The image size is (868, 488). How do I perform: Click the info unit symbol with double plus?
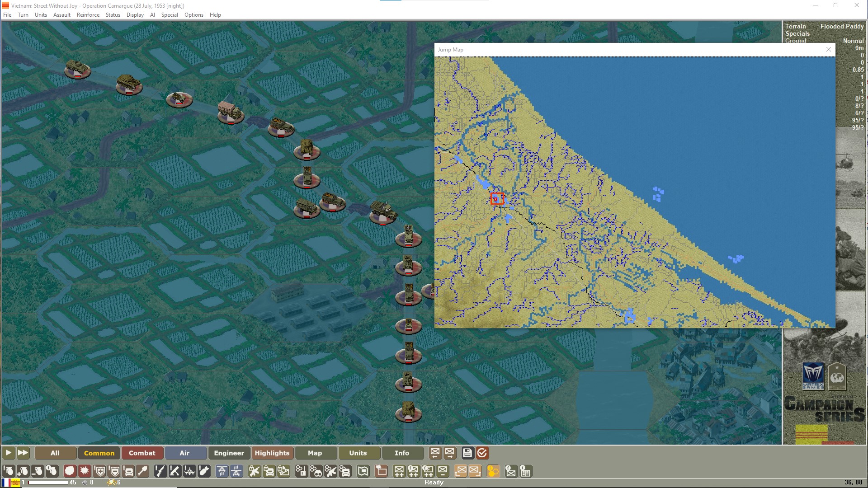(x=413, y=471)
